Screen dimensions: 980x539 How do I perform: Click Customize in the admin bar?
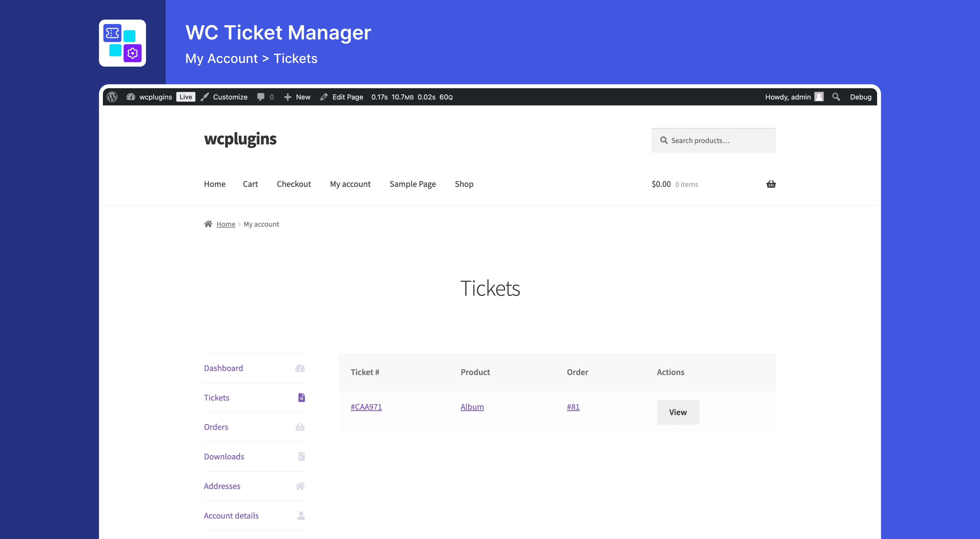tap(230, 97)
